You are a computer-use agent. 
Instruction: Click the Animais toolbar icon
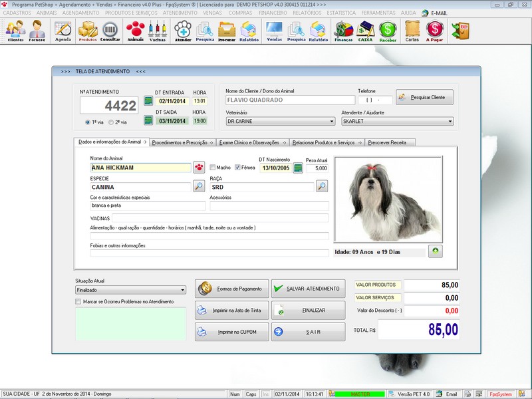135,31
